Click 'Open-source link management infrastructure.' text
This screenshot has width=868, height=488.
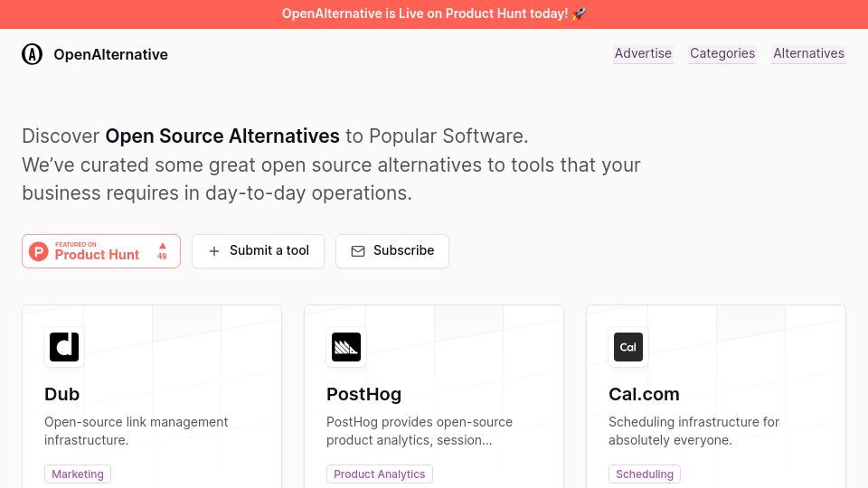tap(137, 431)
